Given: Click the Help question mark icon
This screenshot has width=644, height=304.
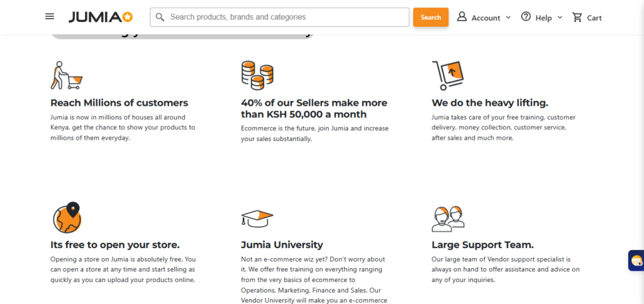Looking at the screenshot, I should coord(526,16).
